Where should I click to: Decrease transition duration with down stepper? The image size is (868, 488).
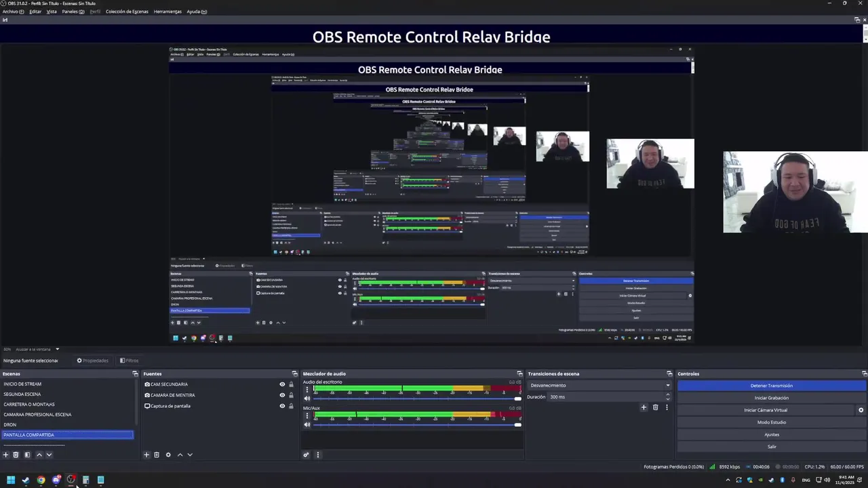[667, 399]
